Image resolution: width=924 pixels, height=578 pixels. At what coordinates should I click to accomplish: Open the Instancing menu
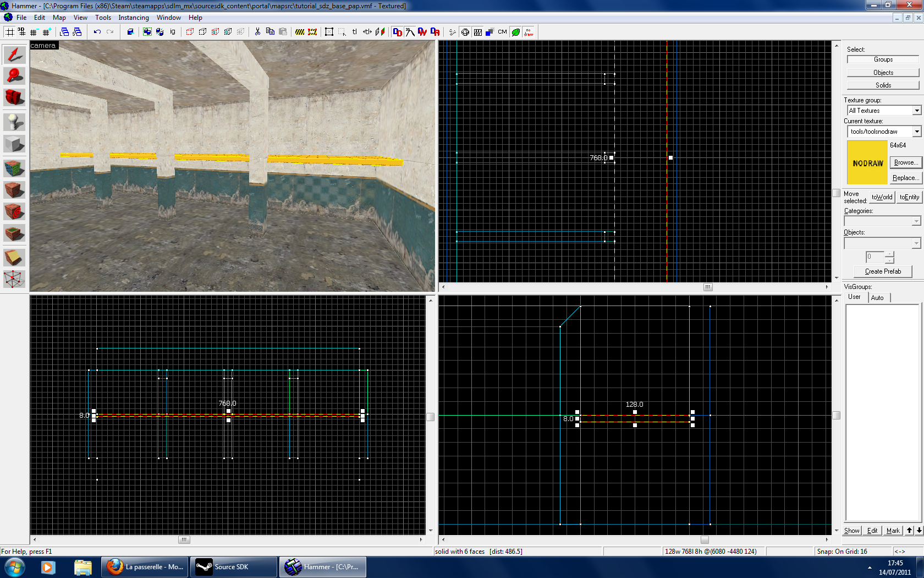tap(134, 18)
